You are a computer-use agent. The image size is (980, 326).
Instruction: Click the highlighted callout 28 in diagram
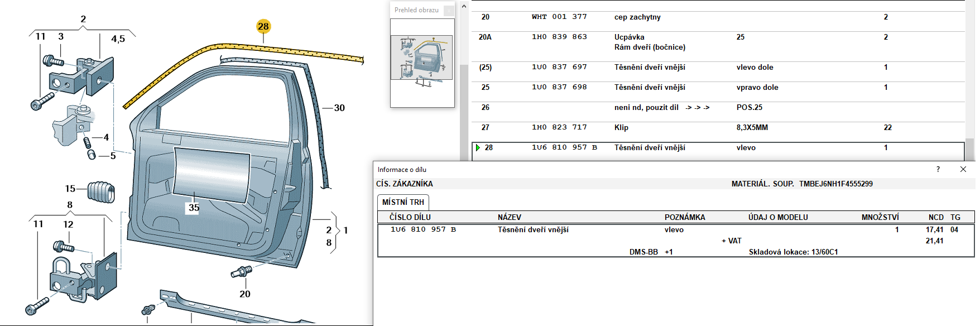click(263, 26)
